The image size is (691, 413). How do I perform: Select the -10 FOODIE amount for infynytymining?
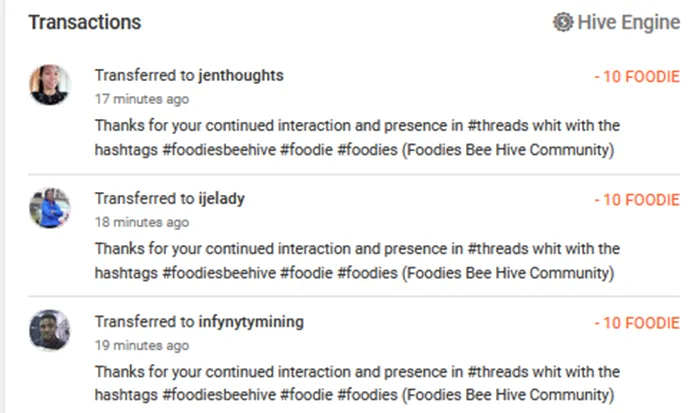click(637, 323)
